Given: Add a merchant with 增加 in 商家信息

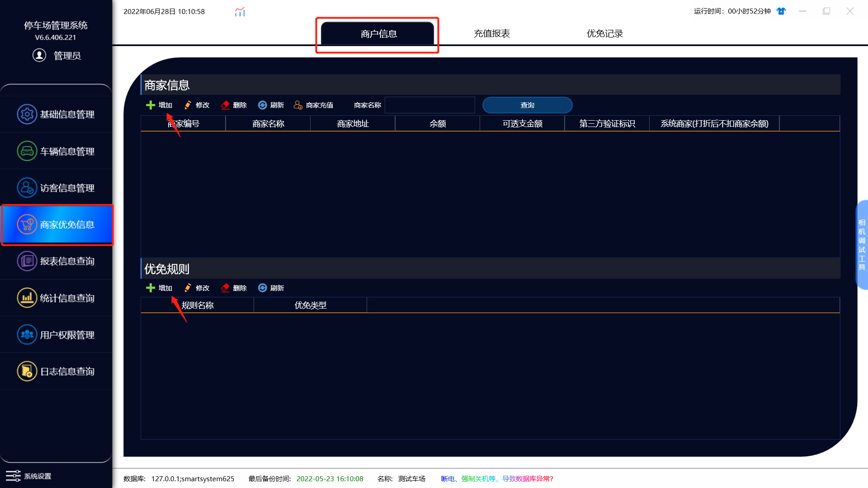Looking at the screenshot, I should click(x=159, y=105).
